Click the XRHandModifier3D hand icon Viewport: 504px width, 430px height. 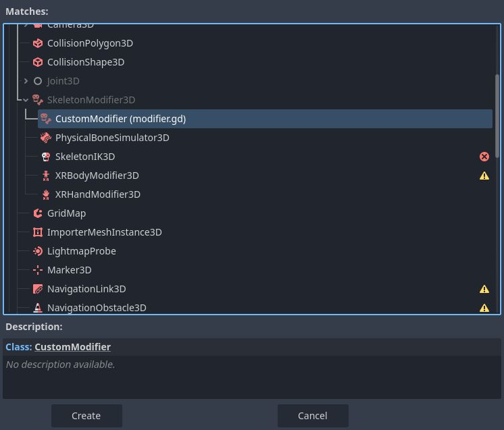pos(46,194)
